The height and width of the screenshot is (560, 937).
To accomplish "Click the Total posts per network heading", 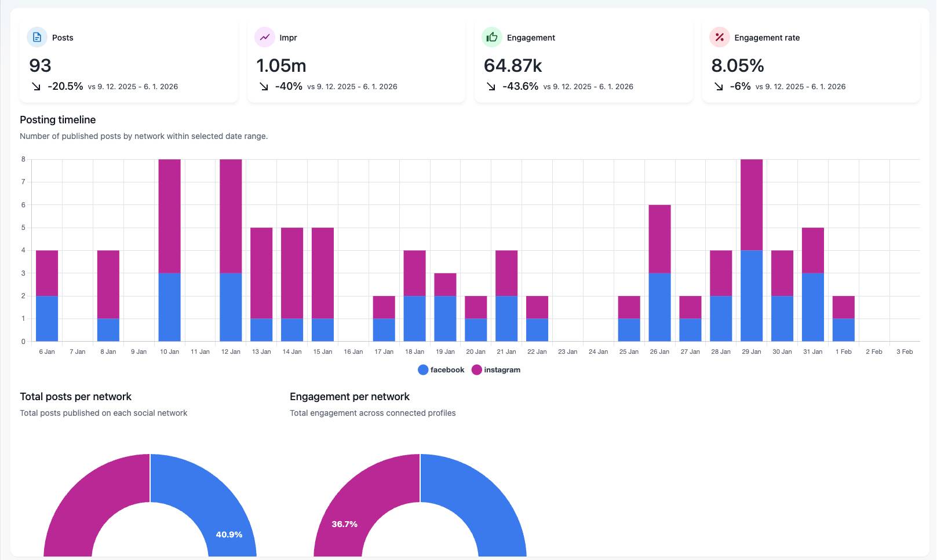I will click(x=76, y=397).
